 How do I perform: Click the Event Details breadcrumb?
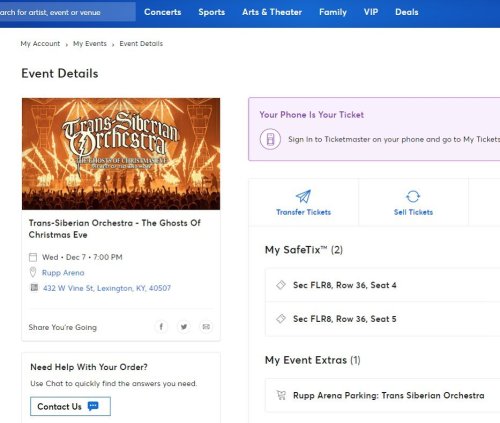pyautogui.click(x=141, y=44)
